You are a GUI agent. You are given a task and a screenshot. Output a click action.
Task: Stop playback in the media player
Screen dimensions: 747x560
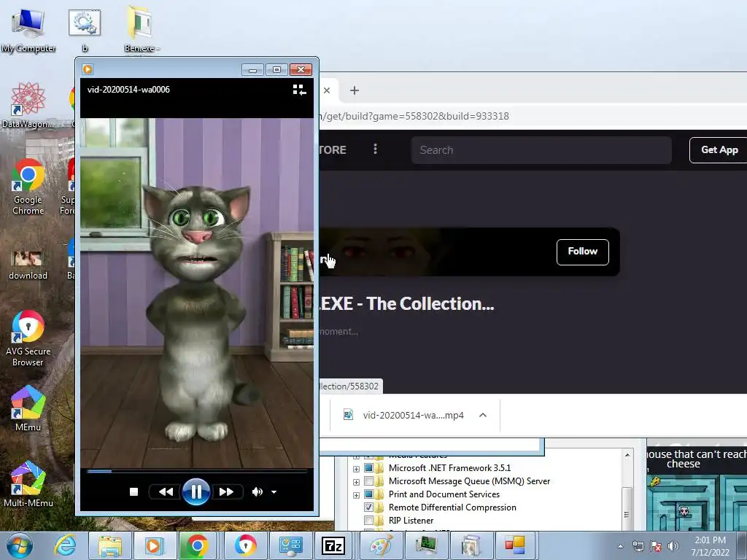click(x=134, y=492)
